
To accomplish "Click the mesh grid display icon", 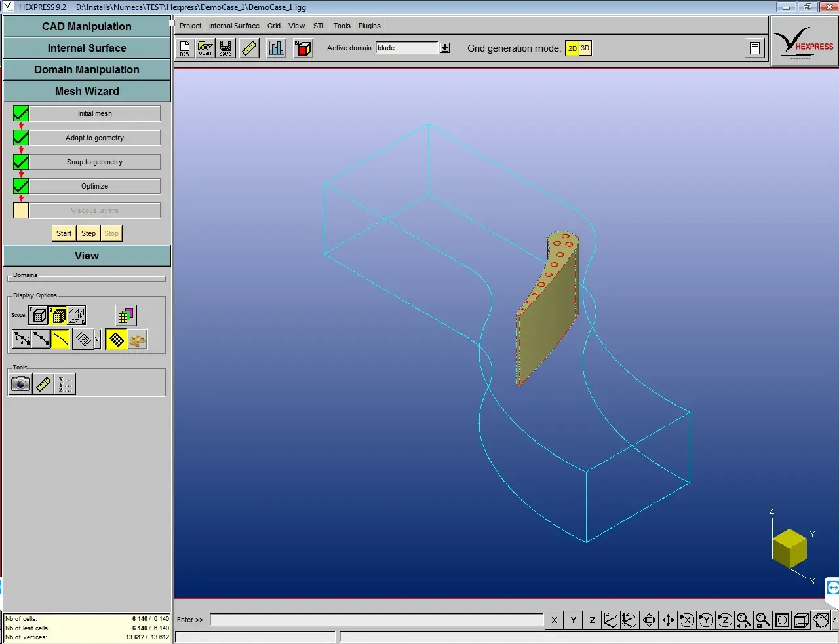I will click(83, 339).
